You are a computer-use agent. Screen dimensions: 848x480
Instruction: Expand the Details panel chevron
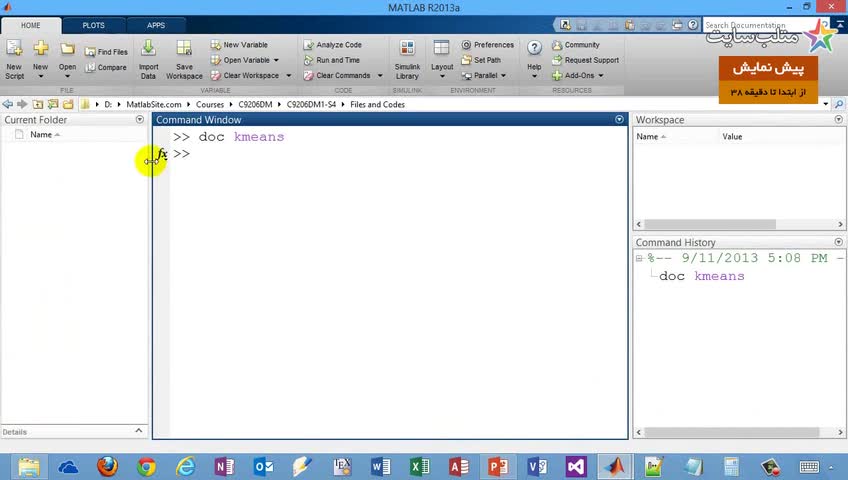[138, 431]
